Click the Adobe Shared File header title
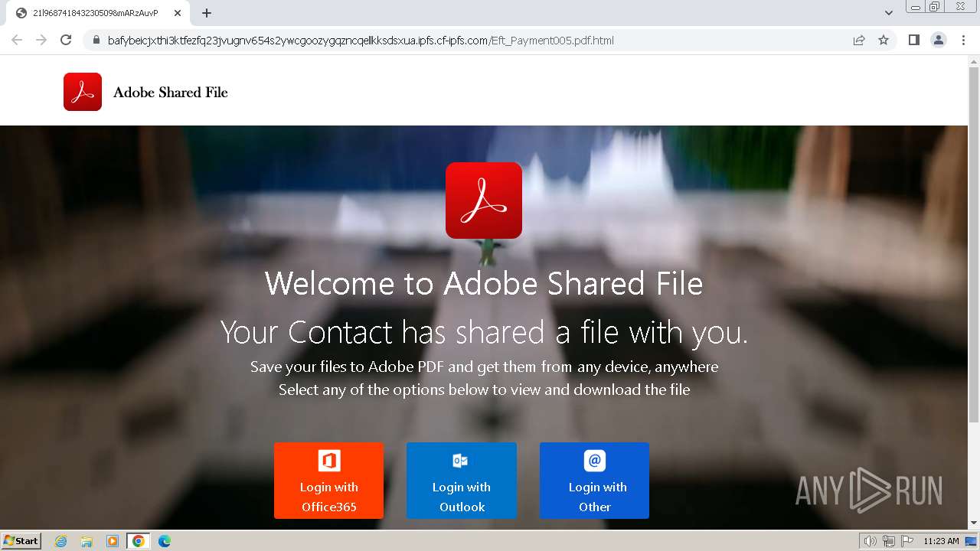980x551 pixels. point(171,93)
